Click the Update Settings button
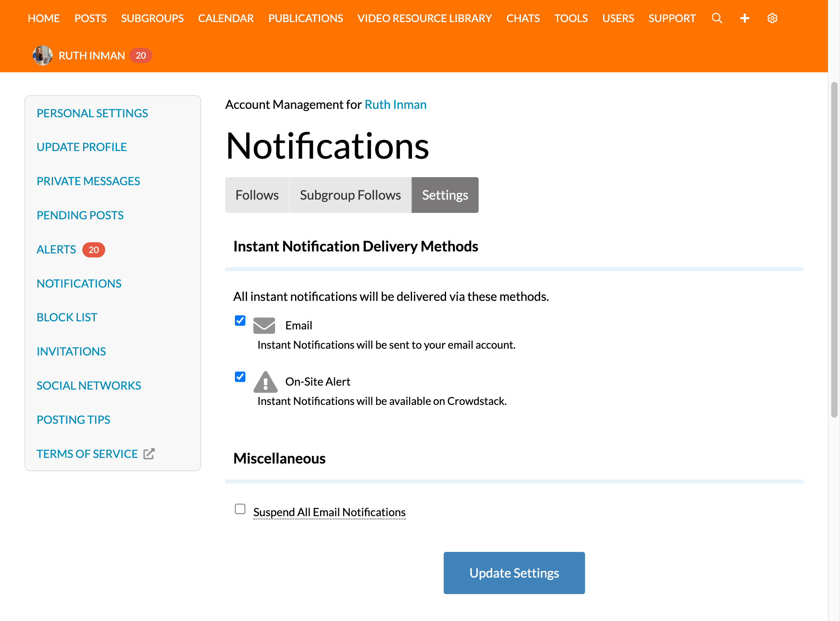840x621 pixels. 514,573
